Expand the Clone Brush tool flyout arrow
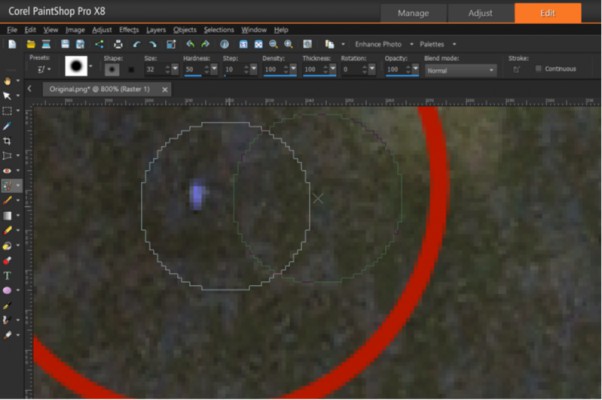This screenshot has height=400, width=602. coord(18,186)
